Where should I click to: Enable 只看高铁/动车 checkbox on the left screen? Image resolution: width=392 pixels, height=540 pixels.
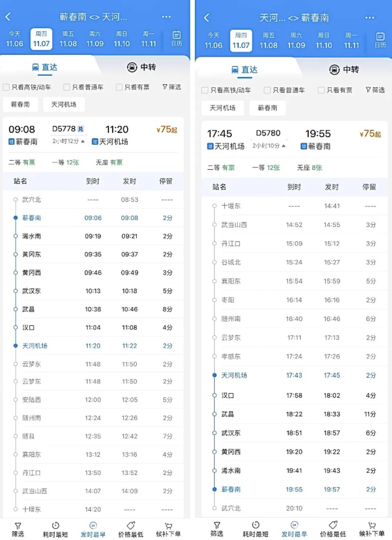(x=6, y=87)
